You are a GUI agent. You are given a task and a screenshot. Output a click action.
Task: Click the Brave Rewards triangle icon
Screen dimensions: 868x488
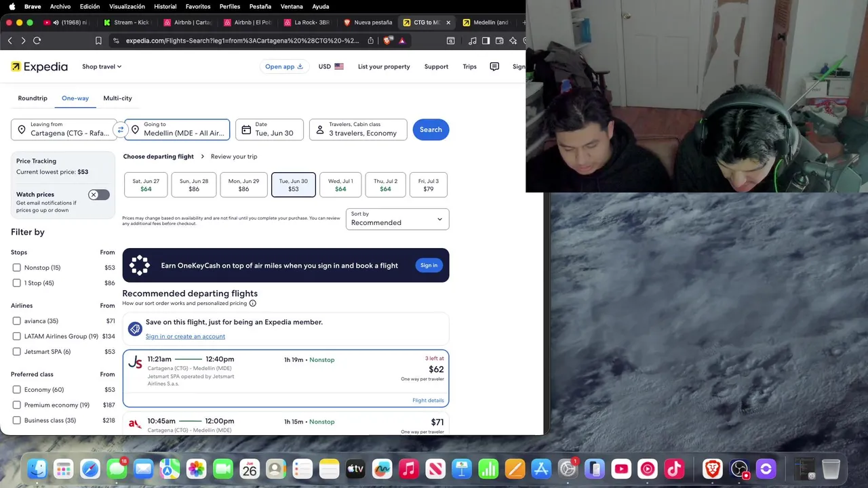(x=401, y=41)
